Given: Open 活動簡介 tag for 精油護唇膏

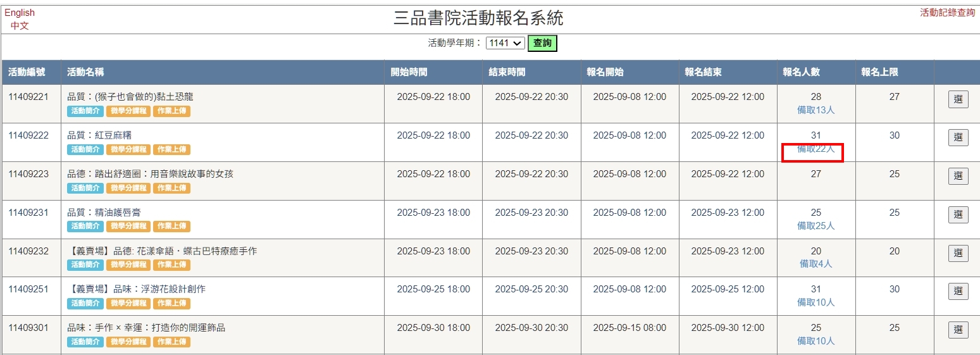Looking at the screenshot, I should click(85, 227).
